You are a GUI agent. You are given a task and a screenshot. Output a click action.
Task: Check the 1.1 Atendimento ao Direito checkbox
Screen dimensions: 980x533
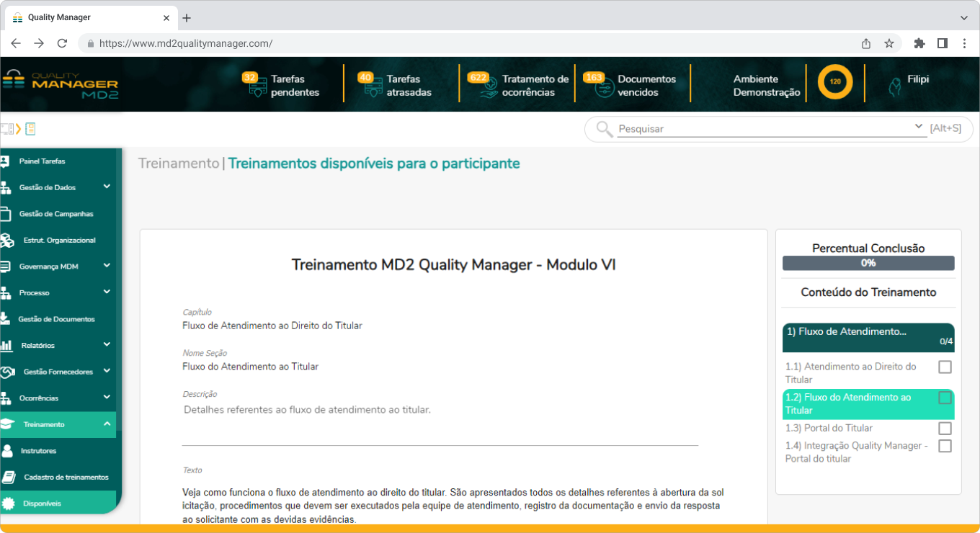pyautogui.click(x=945, y=367)
